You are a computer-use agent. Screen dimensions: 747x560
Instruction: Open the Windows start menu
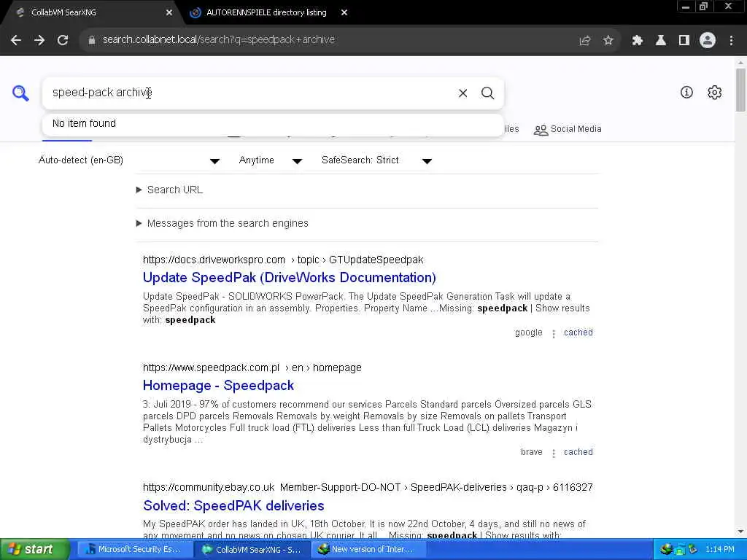[x=34, y=550]
